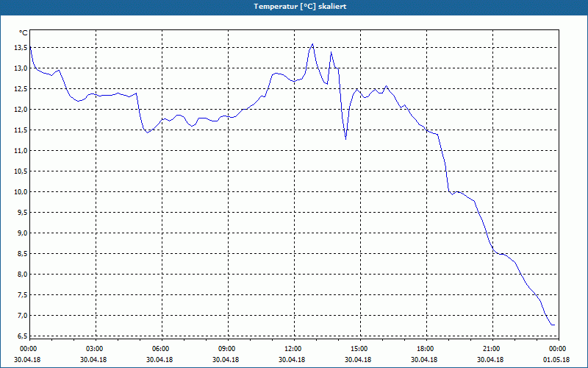
Task: Click the "9,5" y-axis value
Action: pyautogui.click(x=23, y=213)
